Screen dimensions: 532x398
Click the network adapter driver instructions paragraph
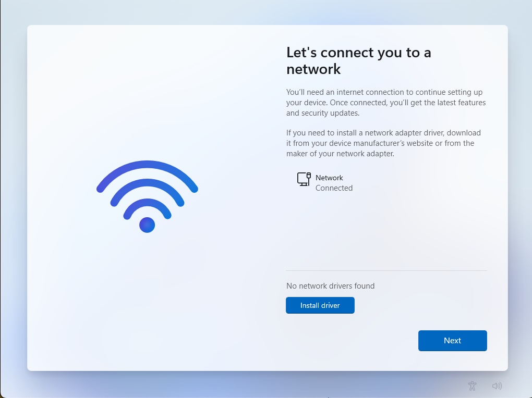click(x=383, y=143)
